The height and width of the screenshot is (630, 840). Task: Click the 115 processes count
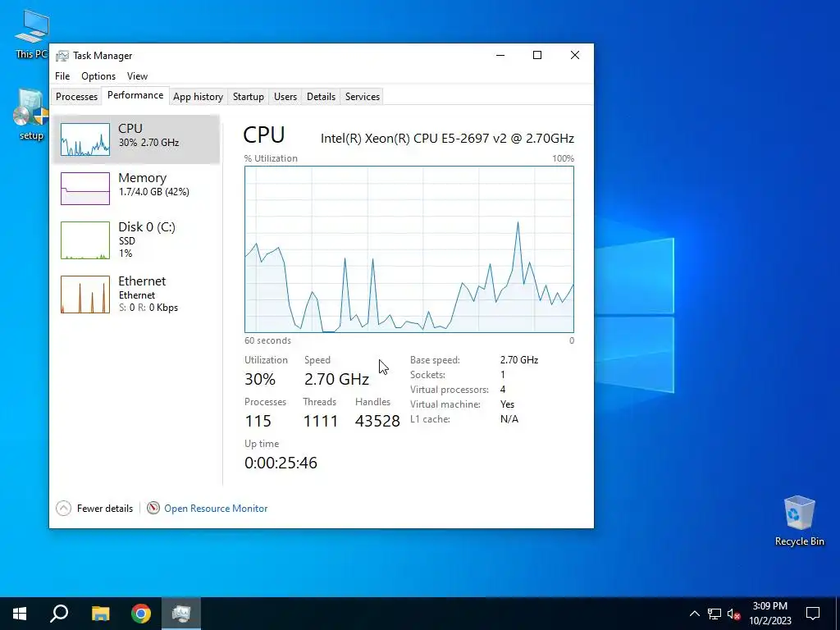pos(258,421)
